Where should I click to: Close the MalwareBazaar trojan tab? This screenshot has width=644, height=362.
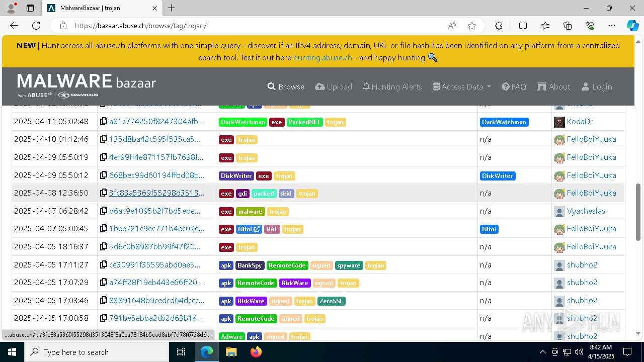point(154,8)
